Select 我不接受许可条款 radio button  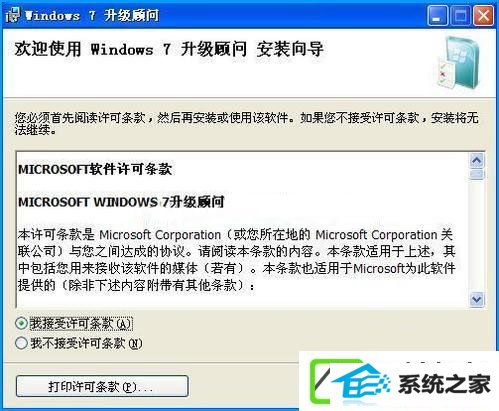[x=21, y=343]
